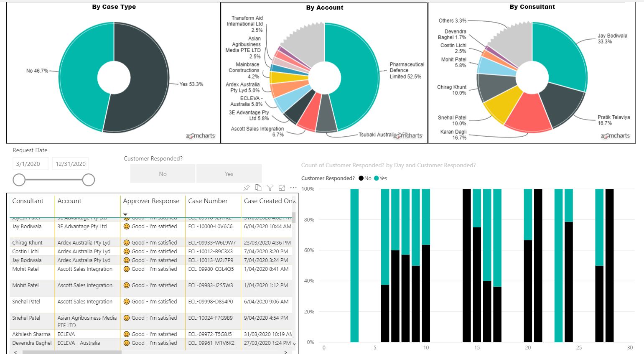Click the table's horizontal scrollbar thumb

click(x=72, y=352)
